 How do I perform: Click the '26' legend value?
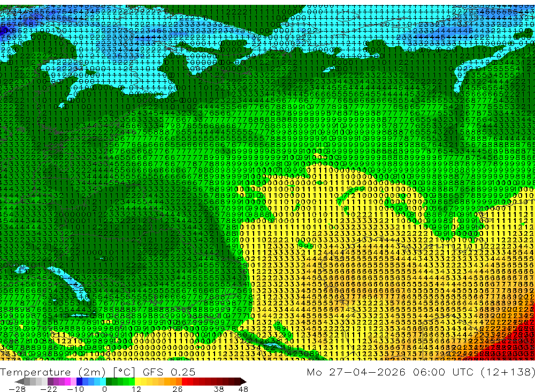178,389
